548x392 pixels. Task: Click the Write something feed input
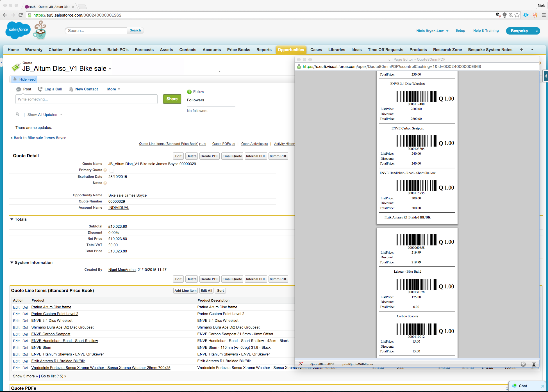tap(87, 99)
